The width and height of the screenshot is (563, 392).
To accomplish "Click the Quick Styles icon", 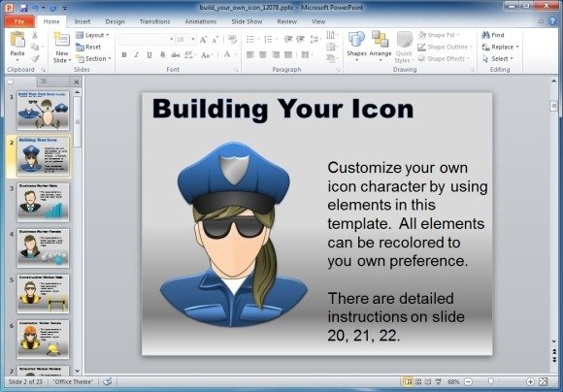I will (405, 40).
